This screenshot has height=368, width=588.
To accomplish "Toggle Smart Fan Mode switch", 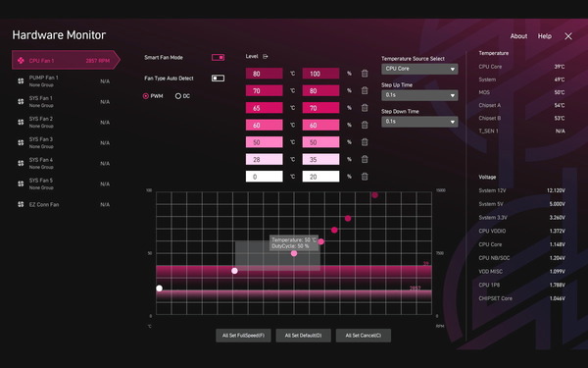I will [218, 58].
